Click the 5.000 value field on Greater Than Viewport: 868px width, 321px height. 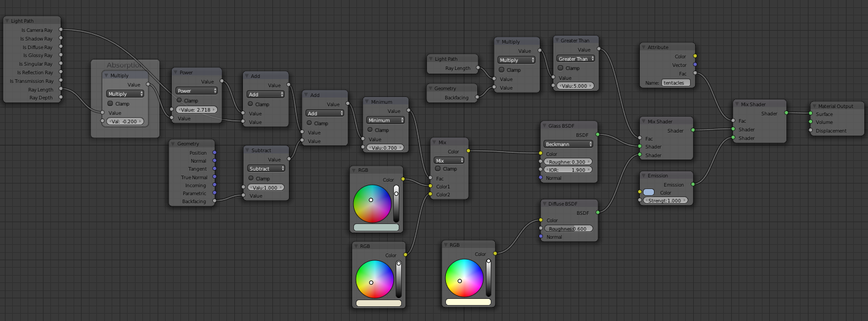(x=575, y=87)
